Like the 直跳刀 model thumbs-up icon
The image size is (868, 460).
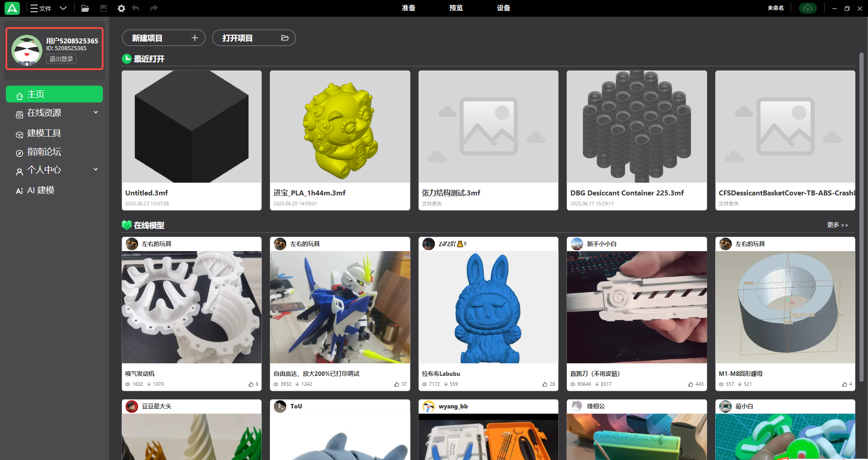(x=691, y=384)
